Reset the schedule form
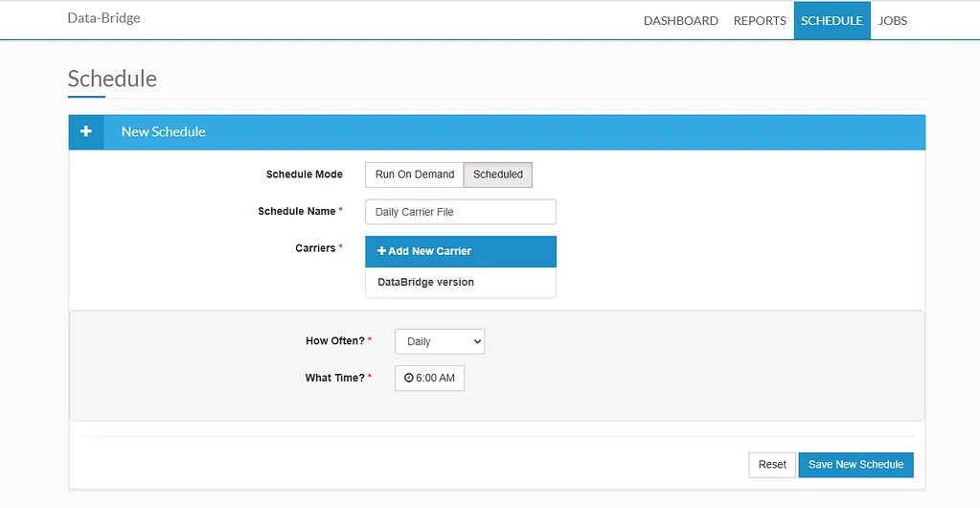Screen dimensions: 980x508 pos(772,465)
